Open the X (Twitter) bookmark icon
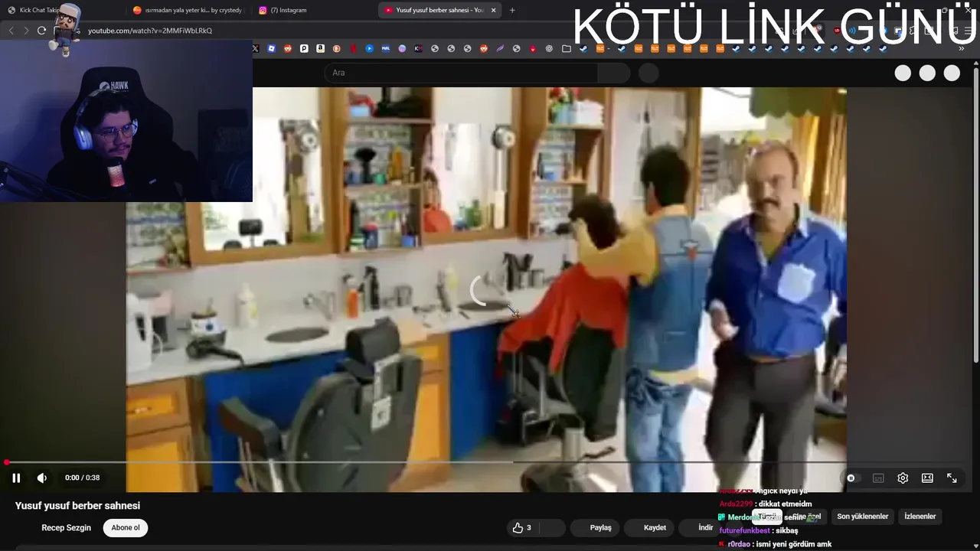Image resolution: width=980 pixels, height=551 pixels. [256, 48]
